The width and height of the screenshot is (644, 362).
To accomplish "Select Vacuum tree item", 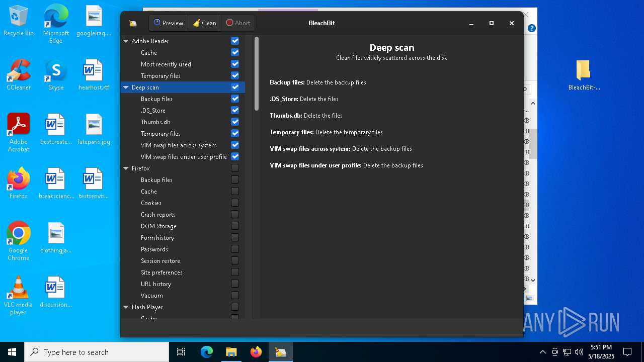I will pyautogui.click(x=152, y=296).
